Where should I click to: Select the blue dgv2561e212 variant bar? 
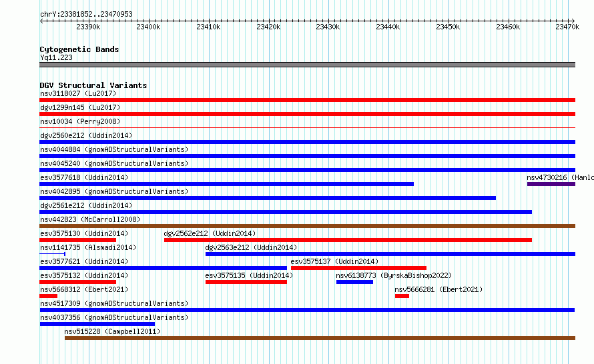286,212
